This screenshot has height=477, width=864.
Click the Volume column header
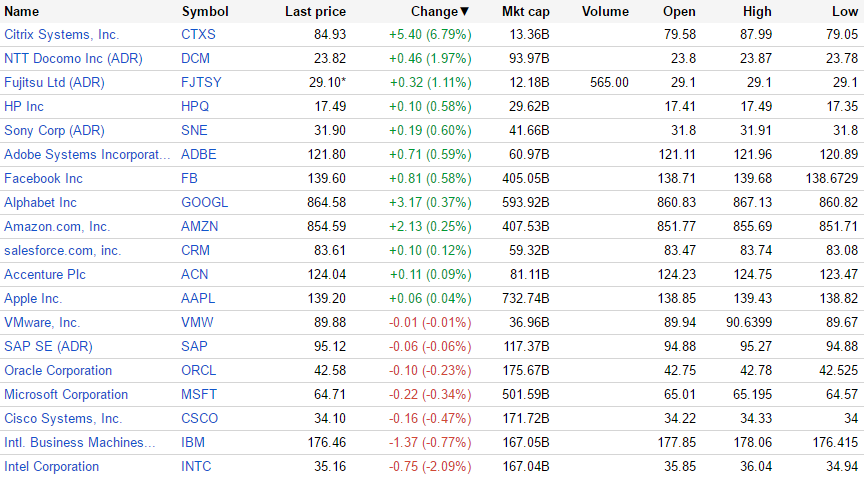click(x=604, y=12)
